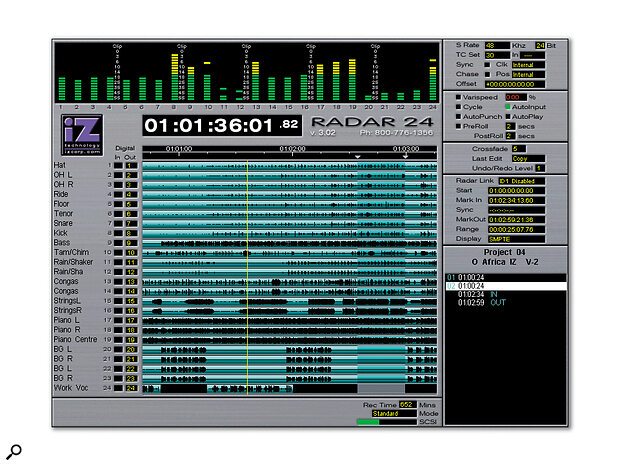620x466 pixels.
Task: Click the SCSI activity bar
Action: coord(382,421)
